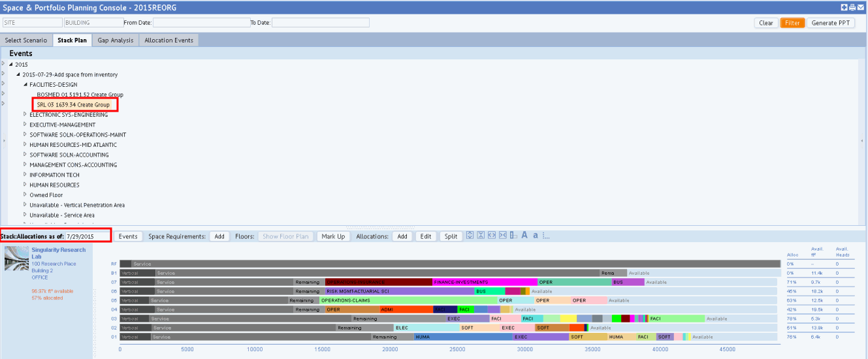Screen dimensions: 868x359
Task: Click the Generate PPT button
Action: point(831,23)
